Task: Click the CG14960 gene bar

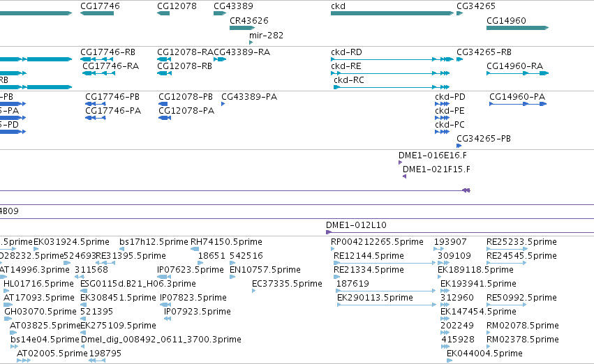Action: coord(517,28)
